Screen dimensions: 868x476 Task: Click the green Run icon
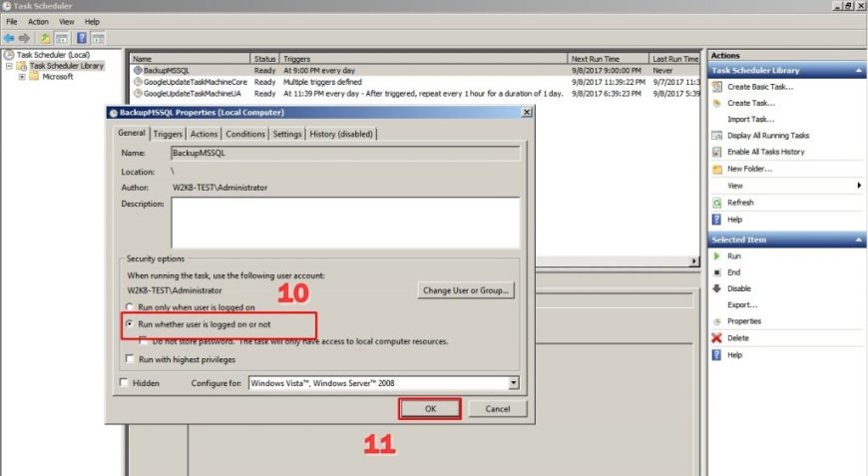tap(717, 256)
